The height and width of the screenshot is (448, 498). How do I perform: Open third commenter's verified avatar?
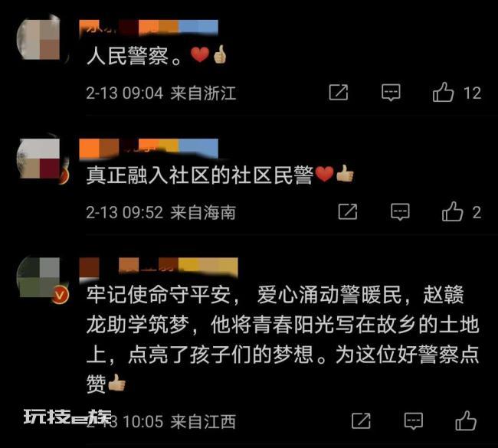42,280
